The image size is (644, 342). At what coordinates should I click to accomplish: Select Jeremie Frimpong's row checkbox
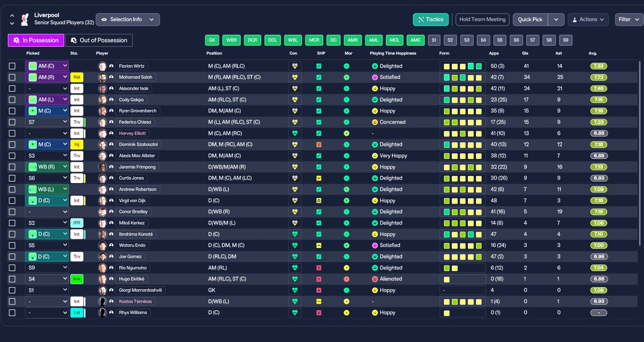[12, 167]
